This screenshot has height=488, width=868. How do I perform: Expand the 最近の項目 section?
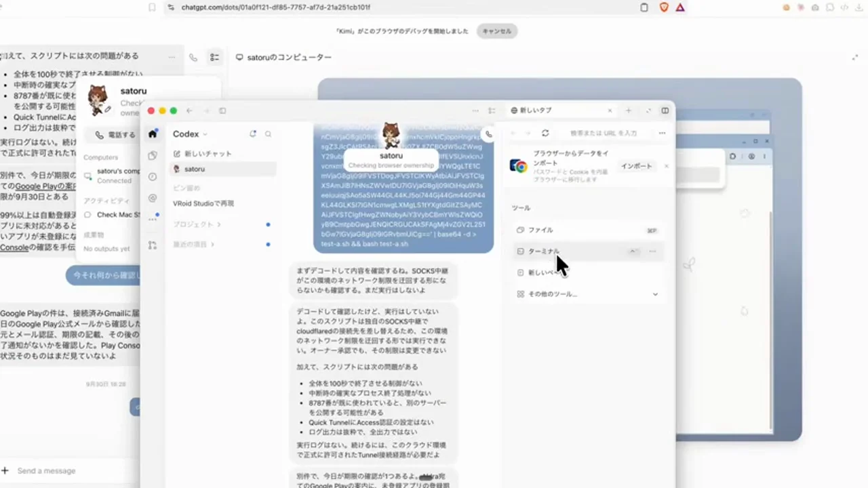click(x=193, y=244)
